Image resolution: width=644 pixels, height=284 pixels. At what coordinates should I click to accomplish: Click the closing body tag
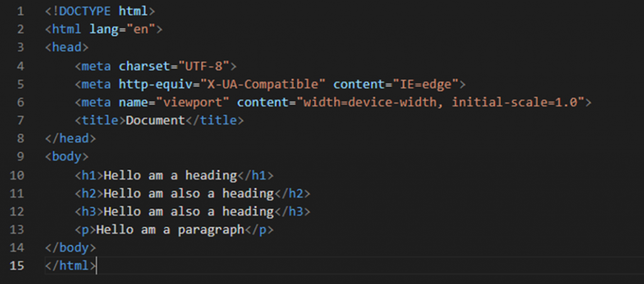[70, 248]
